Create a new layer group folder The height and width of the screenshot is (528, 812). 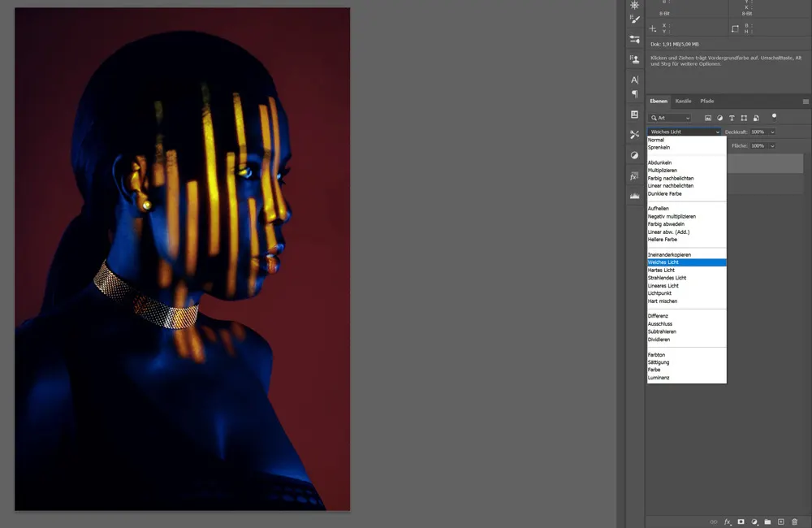(x=767, y=522)
